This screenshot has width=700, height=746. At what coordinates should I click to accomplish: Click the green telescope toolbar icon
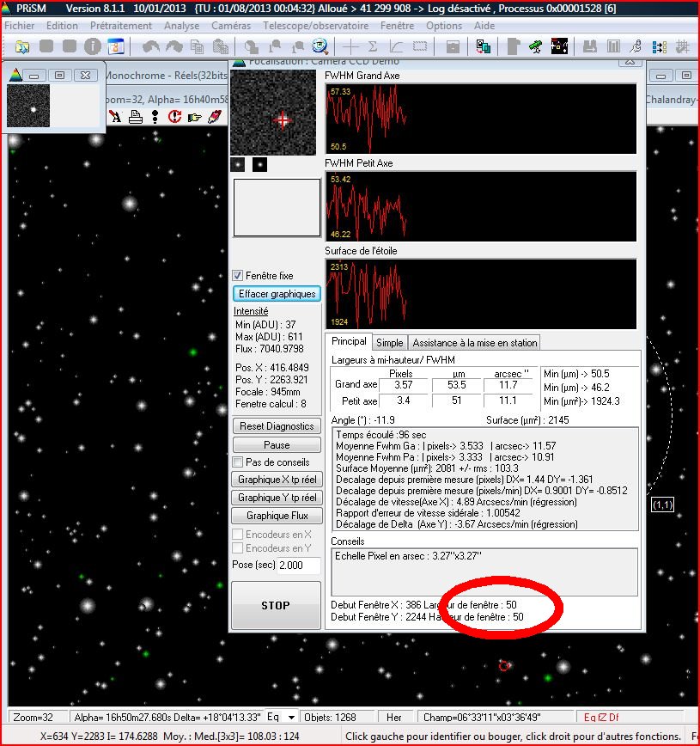coord(535,46)
